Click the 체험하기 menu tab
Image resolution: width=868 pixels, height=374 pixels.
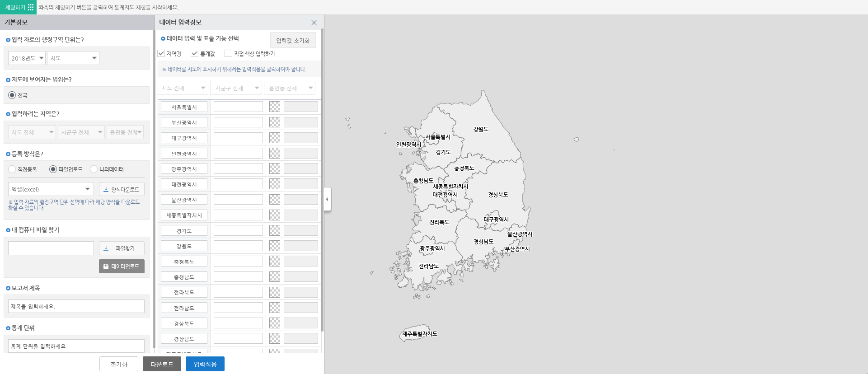click(18, 7)
